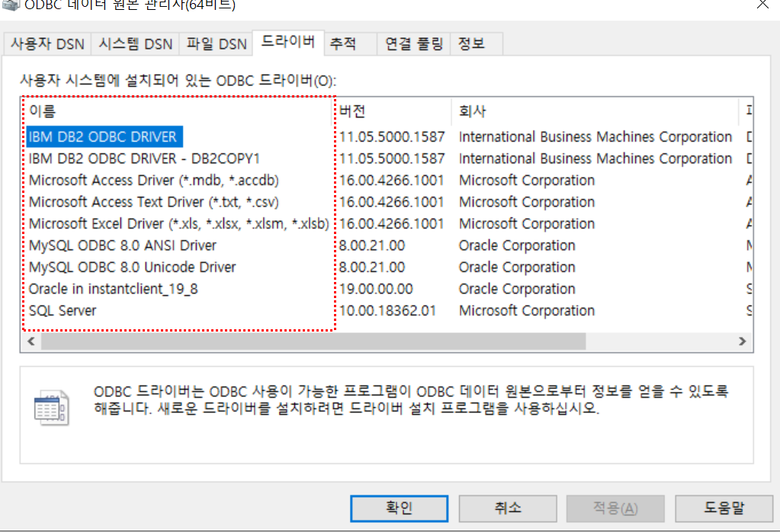The height and width of the screenshot is (532, 780).
Task: Click the 확인 button
Action: coord(399,508)
